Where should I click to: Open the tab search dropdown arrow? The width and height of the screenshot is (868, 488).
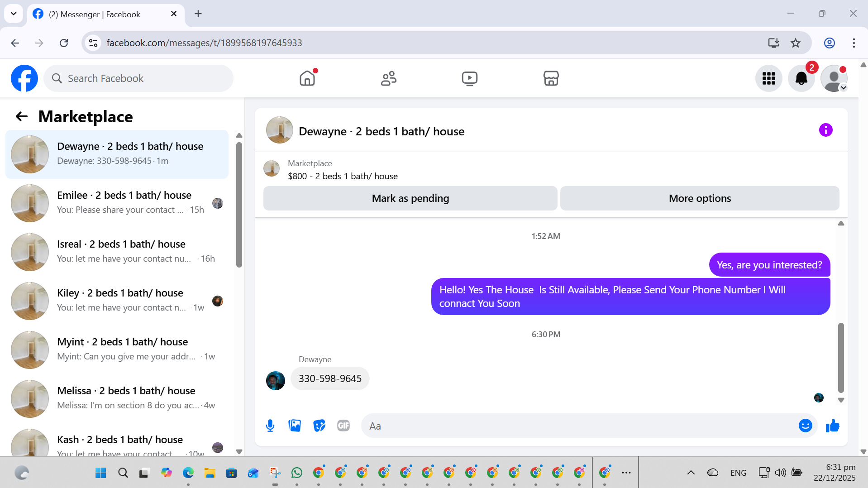click(x=14, y=14)
